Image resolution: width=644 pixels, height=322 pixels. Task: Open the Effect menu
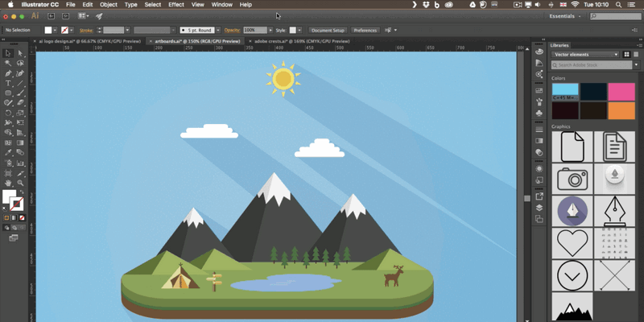(x=175, y=5)
